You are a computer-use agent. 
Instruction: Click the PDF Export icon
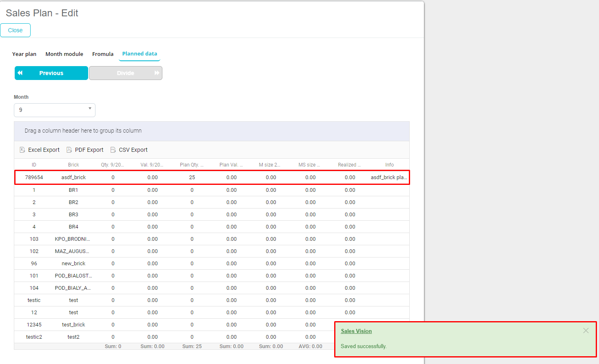tap(69, 150)
